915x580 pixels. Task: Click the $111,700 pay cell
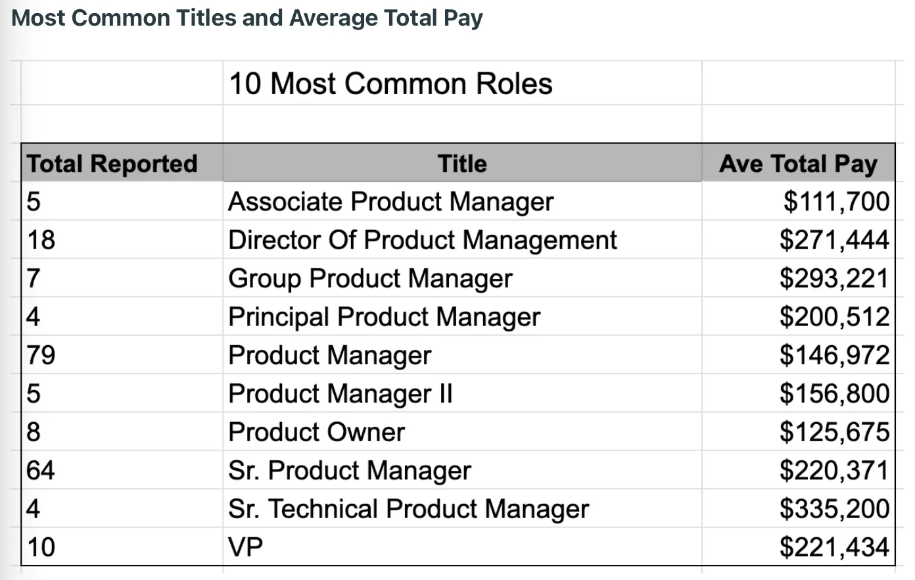(x=798, y=201)
